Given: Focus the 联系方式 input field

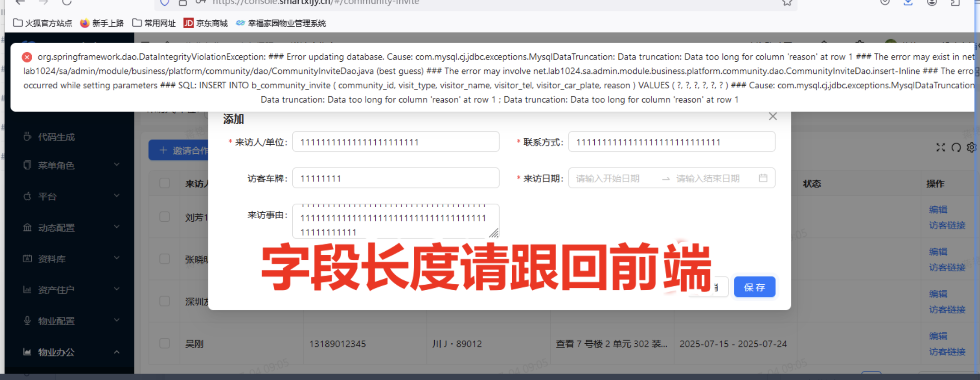Looking at the screenshot, I should (x=672, y=142).
